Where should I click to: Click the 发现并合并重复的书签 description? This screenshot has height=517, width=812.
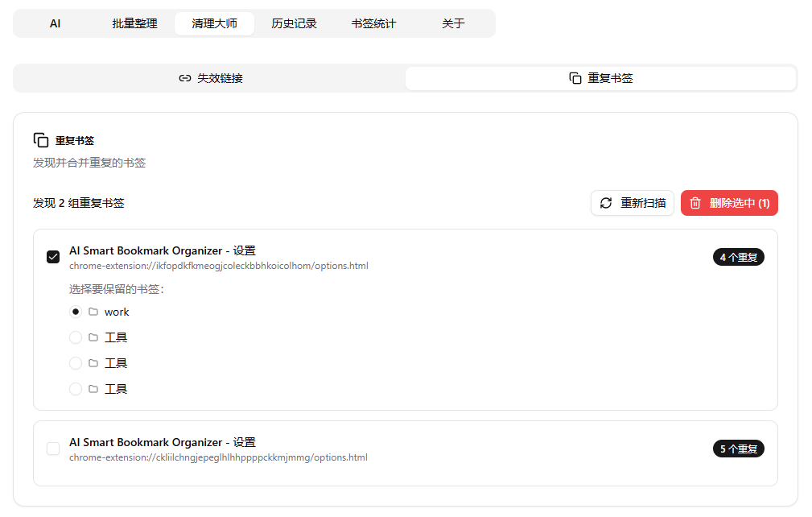tap(89, 163)
